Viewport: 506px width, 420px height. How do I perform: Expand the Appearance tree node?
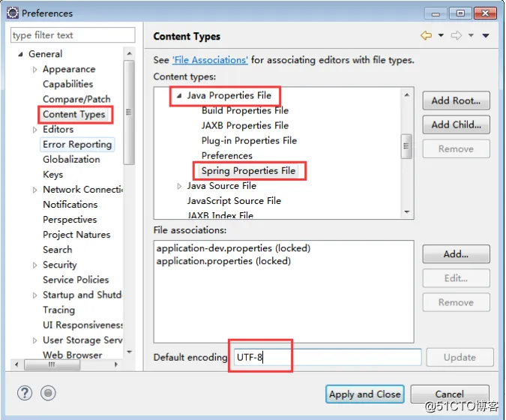pyautogui.click(x=34, y=70)
